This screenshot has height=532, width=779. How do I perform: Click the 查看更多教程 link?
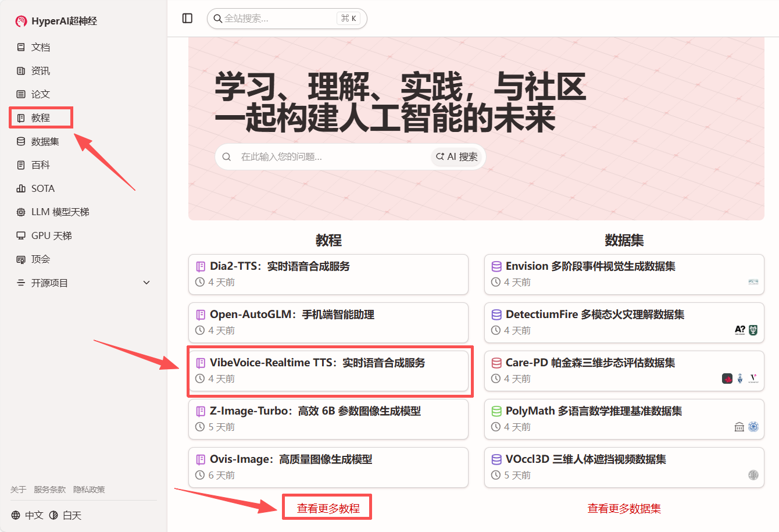[327, 506]
